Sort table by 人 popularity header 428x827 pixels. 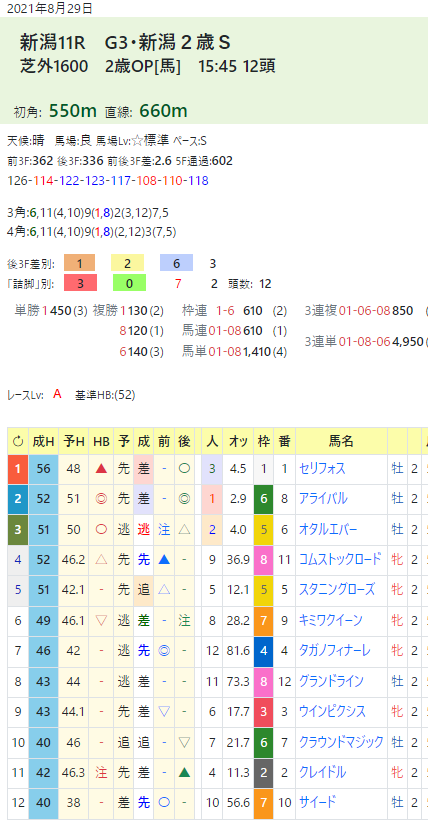coord(212,441)
